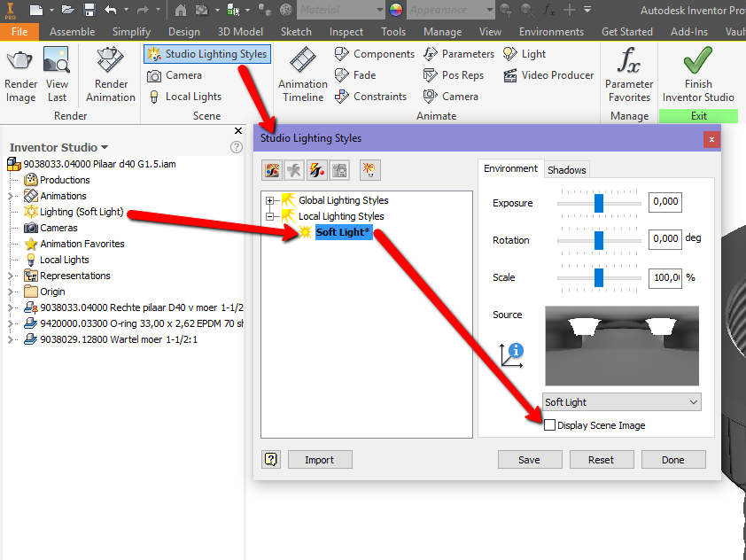Click the Open folder icon in toolbar
The height and width of the screenshot is (560, 746).
point(68,10)
